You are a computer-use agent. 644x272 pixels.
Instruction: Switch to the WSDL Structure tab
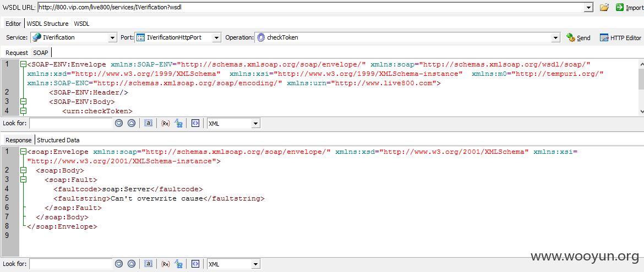[48, 24]
